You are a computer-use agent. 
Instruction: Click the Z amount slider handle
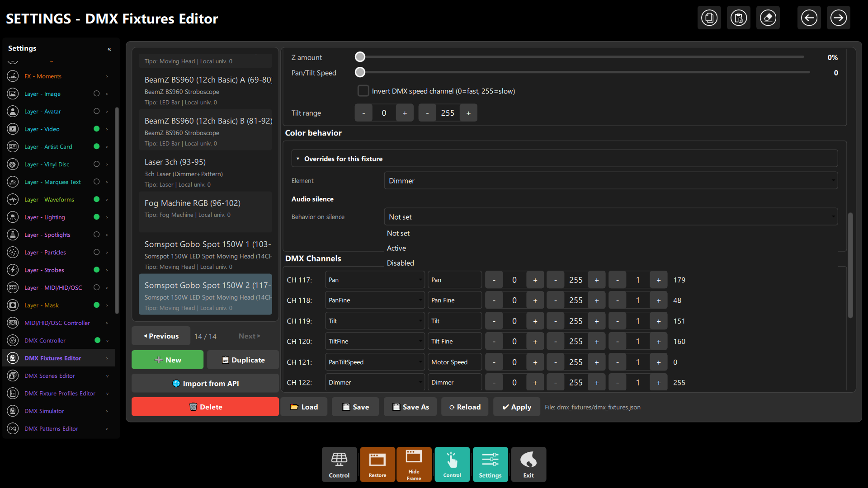(360, 57)
